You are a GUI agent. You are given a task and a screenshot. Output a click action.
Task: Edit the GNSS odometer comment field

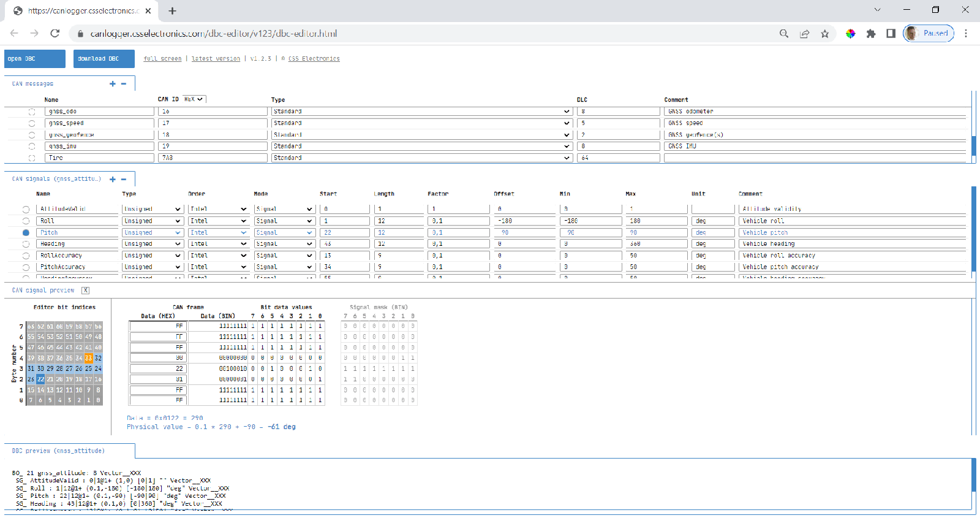(815, 112)
